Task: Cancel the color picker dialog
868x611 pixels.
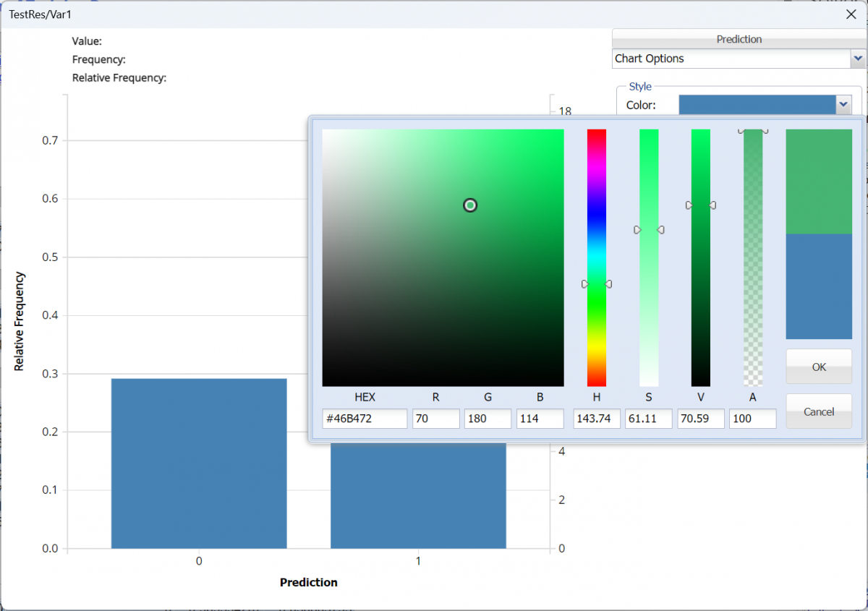Action: tap(818, 411)
